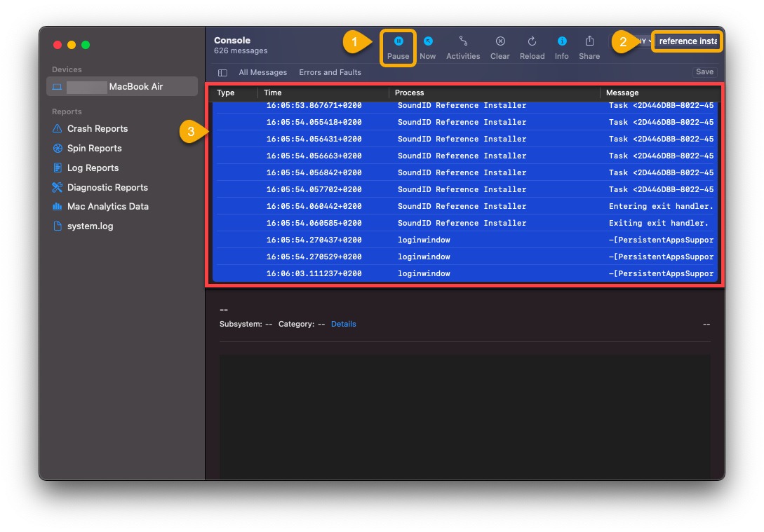Viewport: 764px width, 532px height.
Task: Click the system.log file icon
Action: 57,226
